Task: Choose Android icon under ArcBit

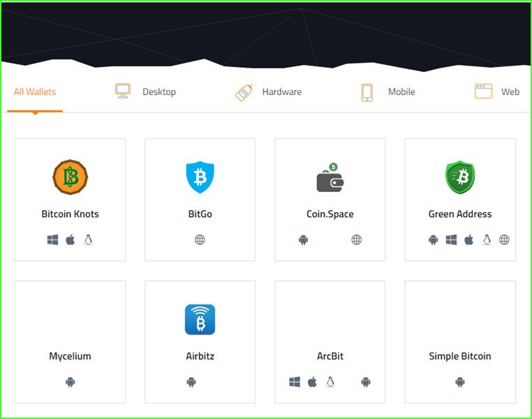Action: pos(366,383)
